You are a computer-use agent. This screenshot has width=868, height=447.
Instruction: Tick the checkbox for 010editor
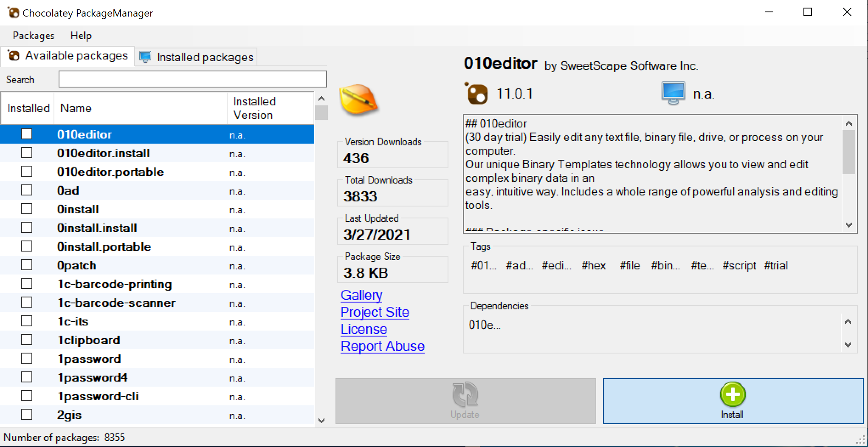pos(27,134)
